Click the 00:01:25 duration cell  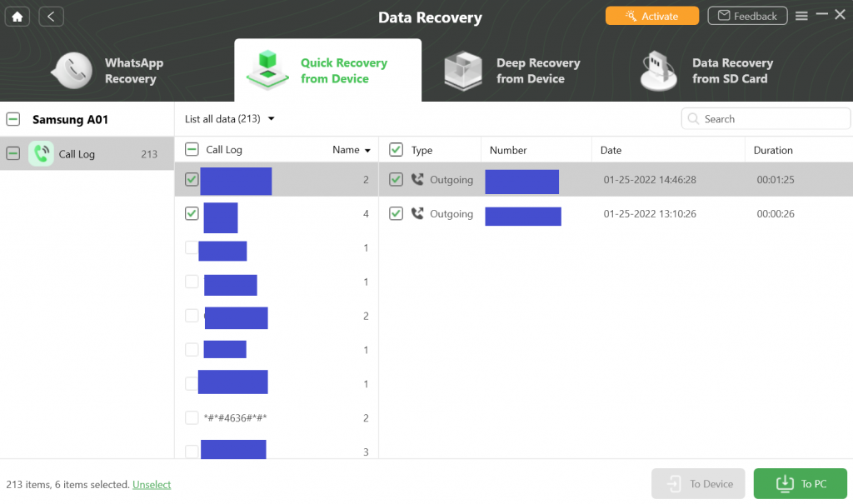(776, 180)
